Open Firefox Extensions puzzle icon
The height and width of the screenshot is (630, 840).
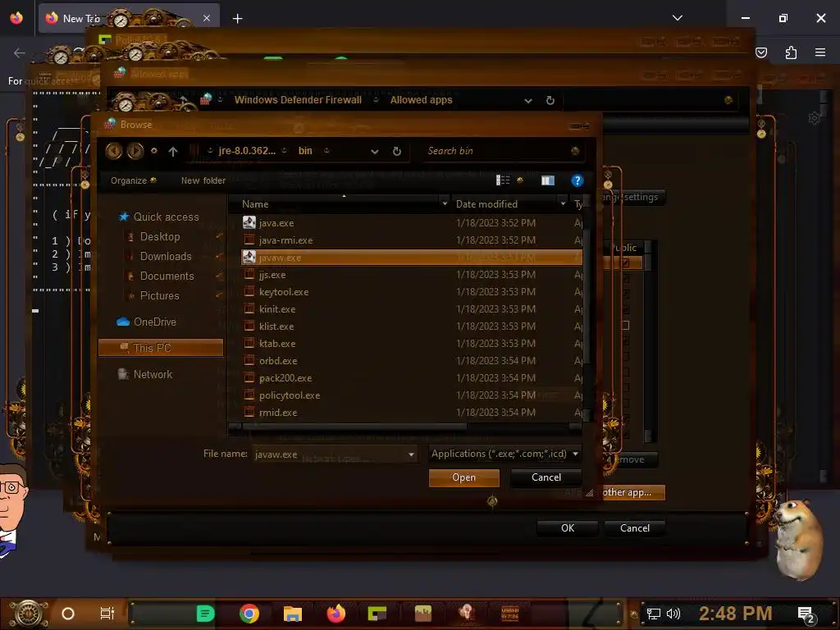(x=791, y=52)
